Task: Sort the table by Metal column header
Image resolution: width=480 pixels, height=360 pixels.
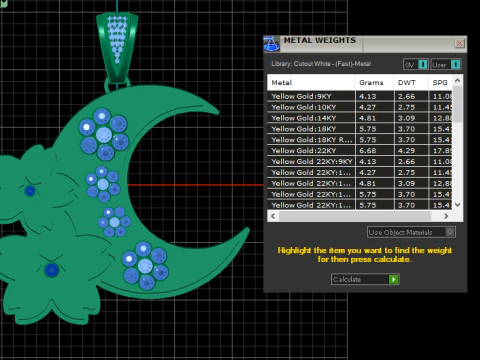Action: [x=311, y=83]
